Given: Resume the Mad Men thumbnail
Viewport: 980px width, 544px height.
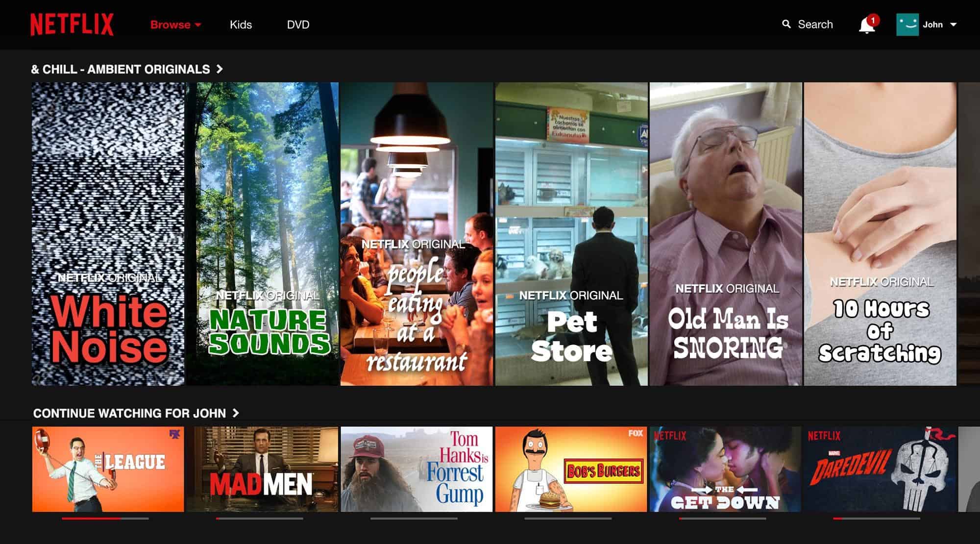Looking at the screenshot, I should point(263,469).
